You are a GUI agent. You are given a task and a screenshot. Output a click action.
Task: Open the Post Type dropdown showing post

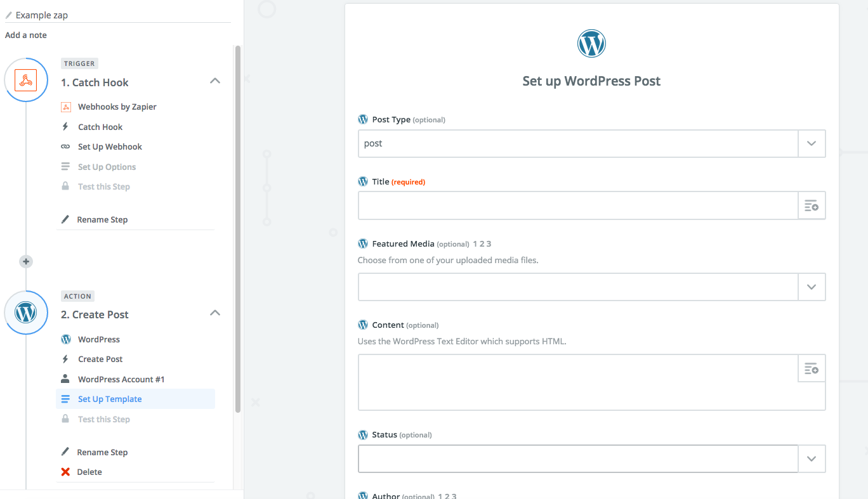click(591, 143)
